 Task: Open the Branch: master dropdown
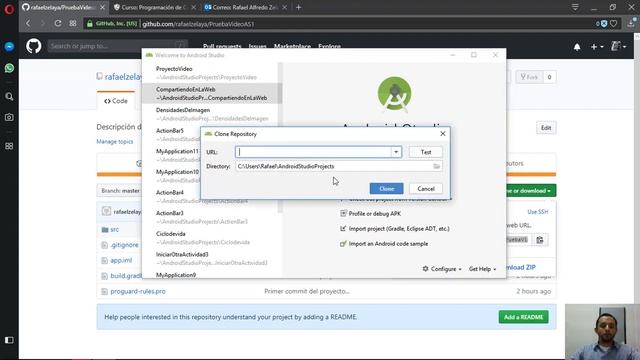pos(120,191)
